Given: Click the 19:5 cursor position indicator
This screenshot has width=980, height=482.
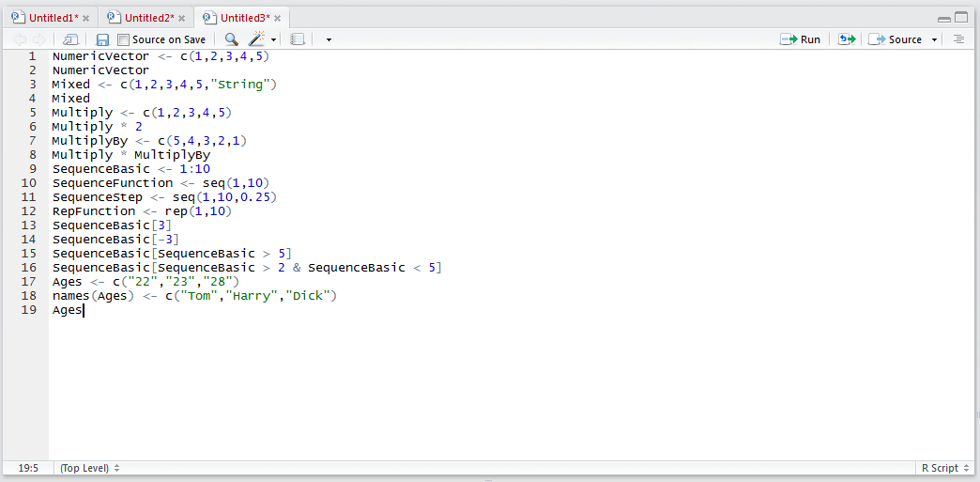Looking at the screenshot, I should pos(27,468).
